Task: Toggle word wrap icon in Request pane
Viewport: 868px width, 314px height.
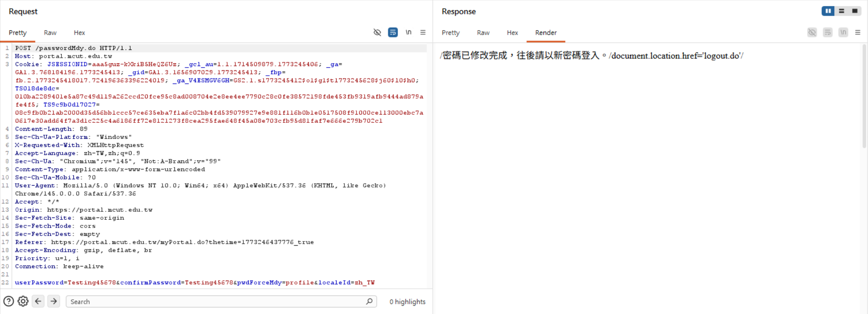Action: pos(393,32)
